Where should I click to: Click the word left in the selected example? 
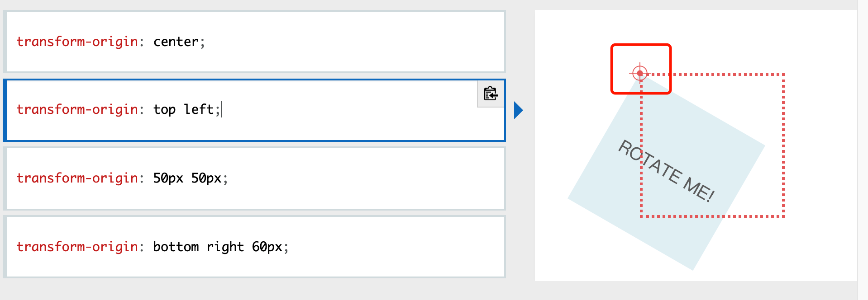click(x=199, y=109)
